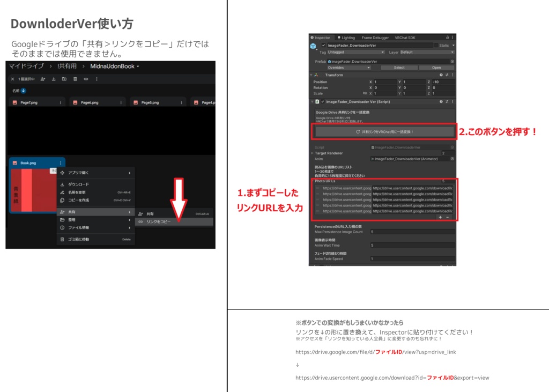Toggle the ImageFader_DownloaderVer GameObject active checkbox
549x392 pixels.
[323, 45]
